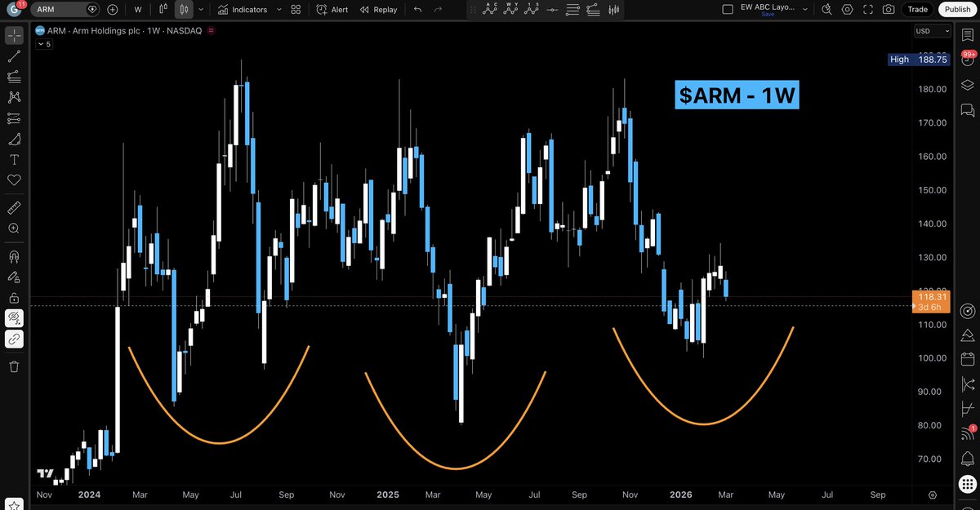This screenshot has height=510, width=980.
Task: Activate the Zoom In tool
Action: (14, 228)
